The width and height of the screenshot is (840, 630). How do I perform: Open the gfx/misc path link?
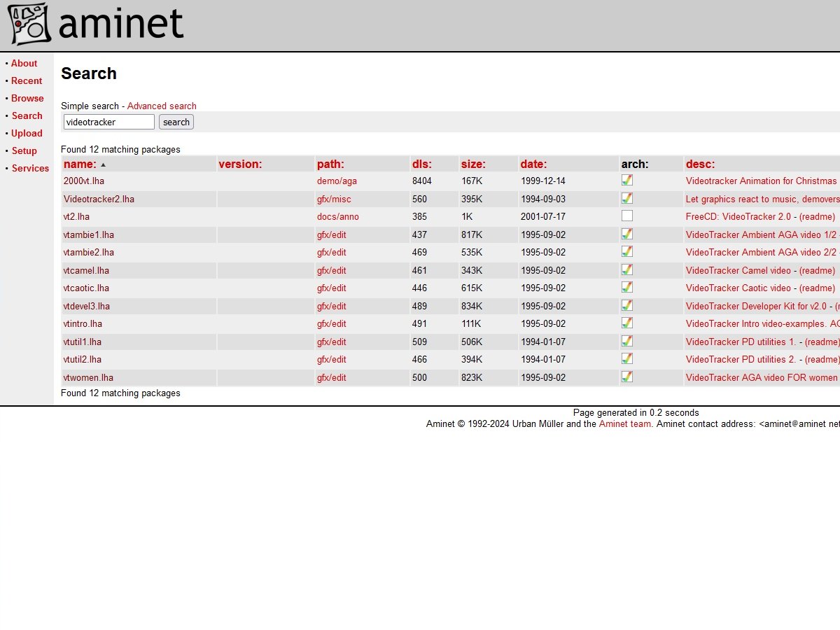click(x=334, y=199)
